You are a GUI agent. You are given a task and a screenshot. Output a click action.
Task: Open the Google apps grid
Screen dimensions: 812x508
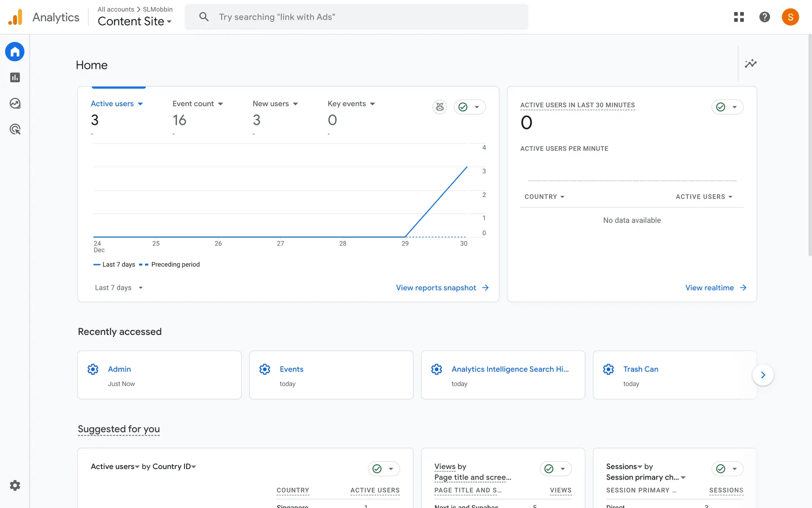click(739, 17)
